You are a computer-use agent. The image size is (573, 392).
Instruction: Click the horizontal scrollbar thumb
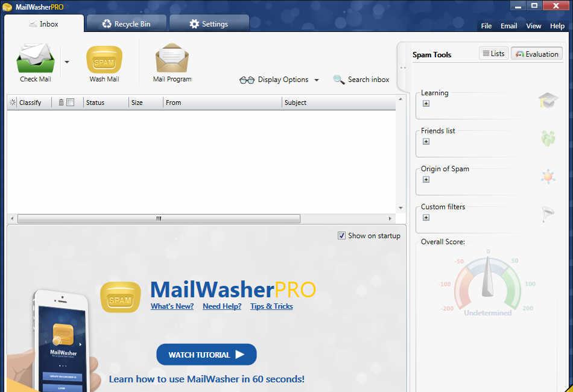point(159,218)
